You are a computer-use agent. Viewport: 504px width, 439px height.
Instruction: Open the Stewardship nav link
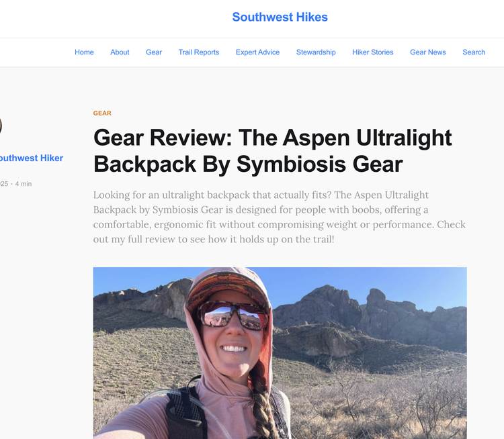tap(316, 52)
